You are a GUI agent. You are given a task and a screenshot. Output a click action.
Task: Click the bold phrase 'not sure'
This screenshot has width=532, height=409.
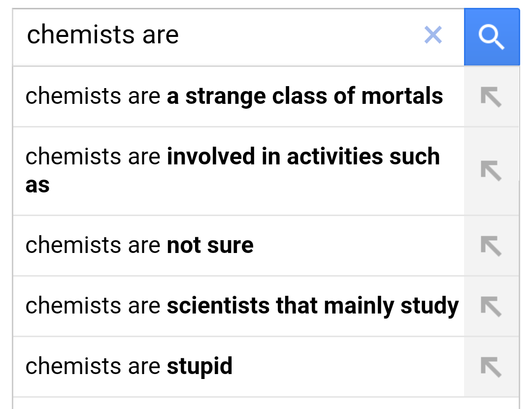[210, 245]
